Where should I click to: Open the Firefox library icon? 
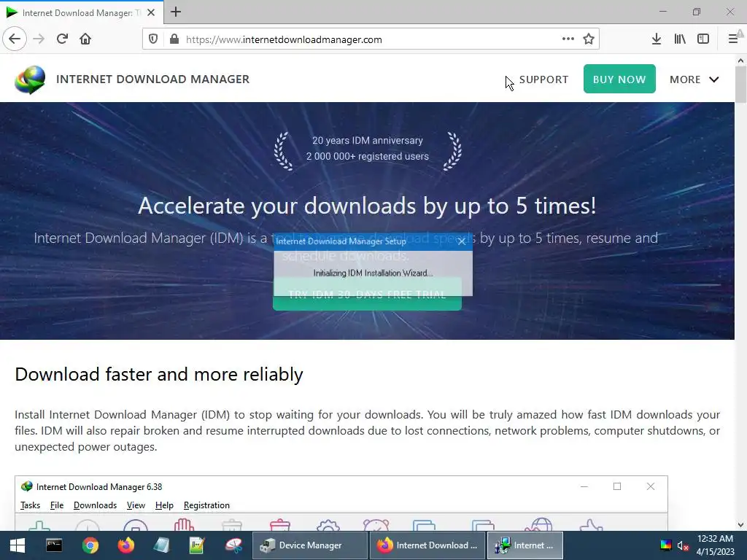pos(680,39)
